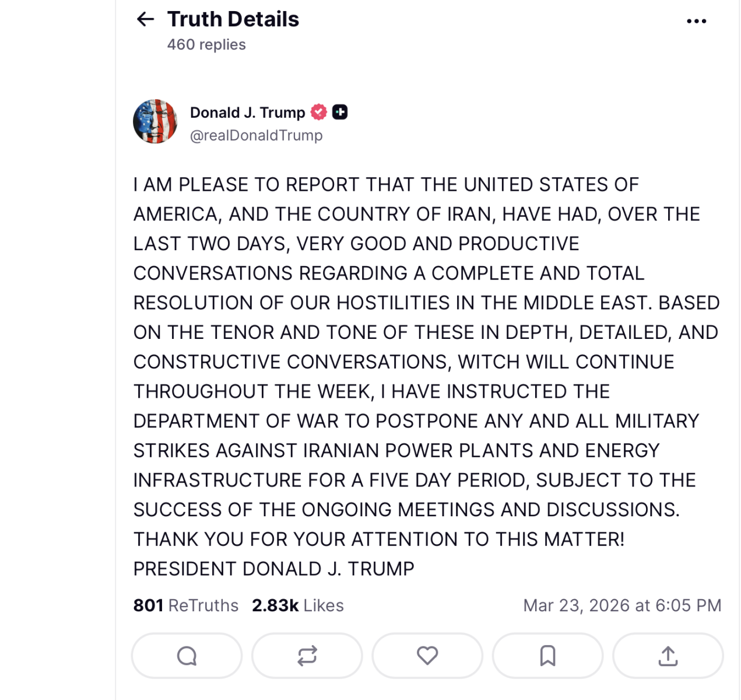
Task: Open the Mar 23, 2026 timestamp permalink
Action: click(x=622, y=605)
